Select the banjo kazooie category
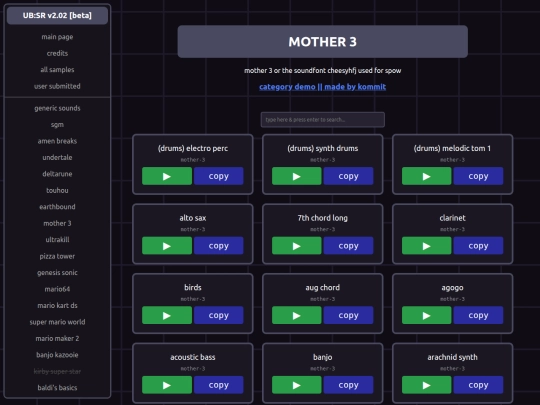This screenshot has height=405, width=540. coord(57,355)
